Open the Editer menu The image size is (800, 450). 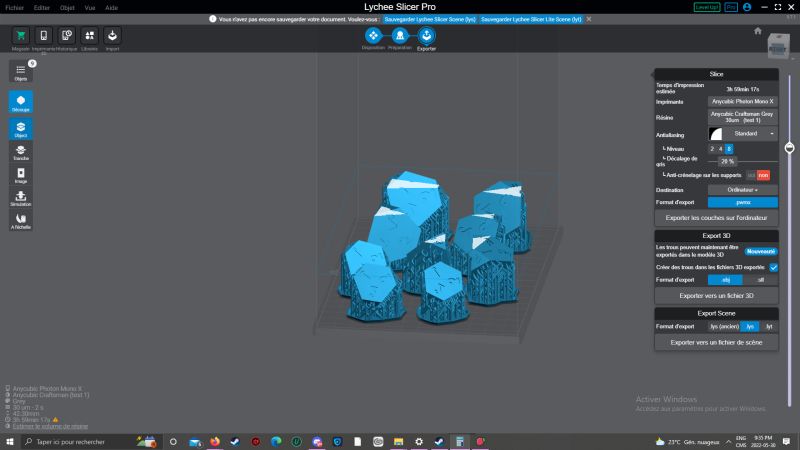(41, 8)
